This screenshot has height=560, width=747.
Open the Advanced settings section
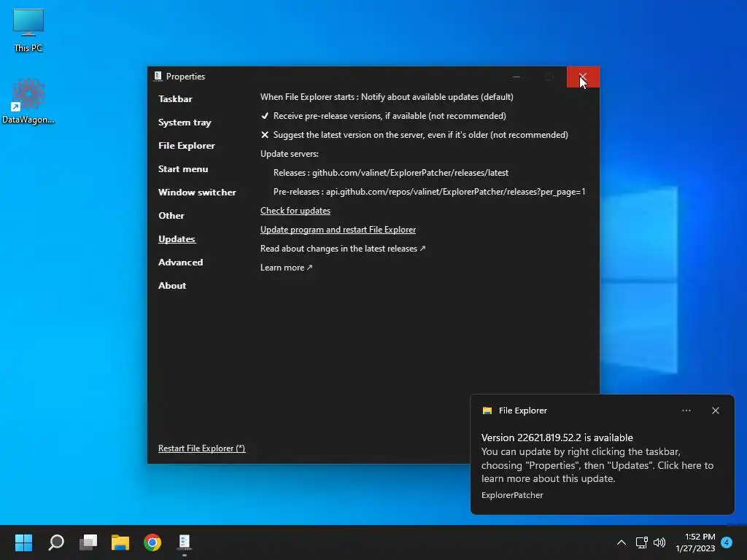point(181,262)
